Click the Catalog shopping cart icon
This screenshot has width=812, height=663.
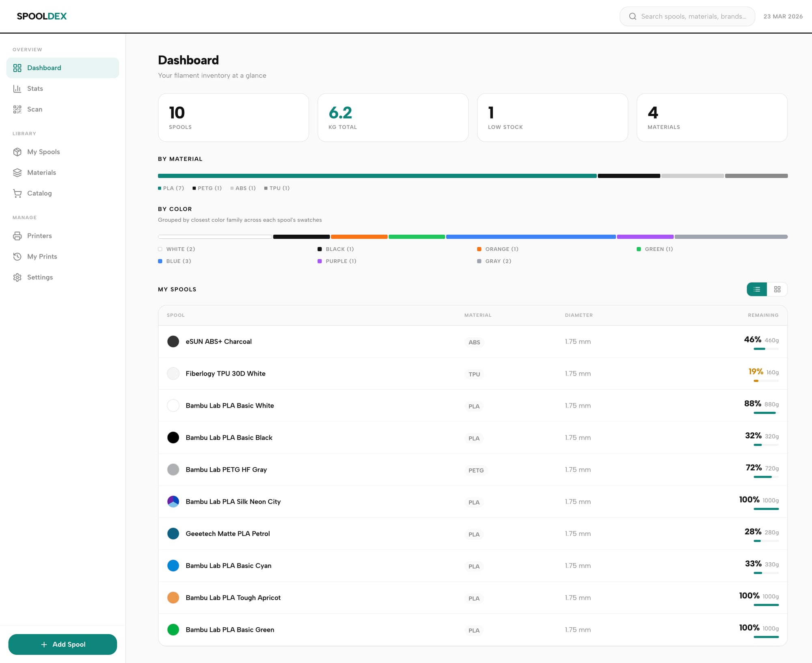click(x=17, y=193)
